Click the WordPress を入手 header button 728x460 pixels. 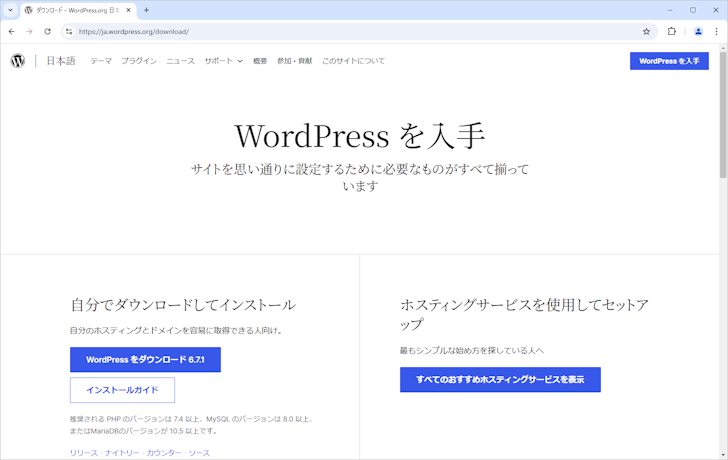click(x=669, y=61)
